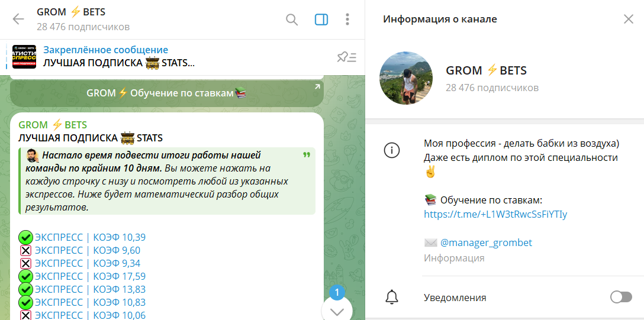
Task: Open search in the channel
Action: coord(292,20)
